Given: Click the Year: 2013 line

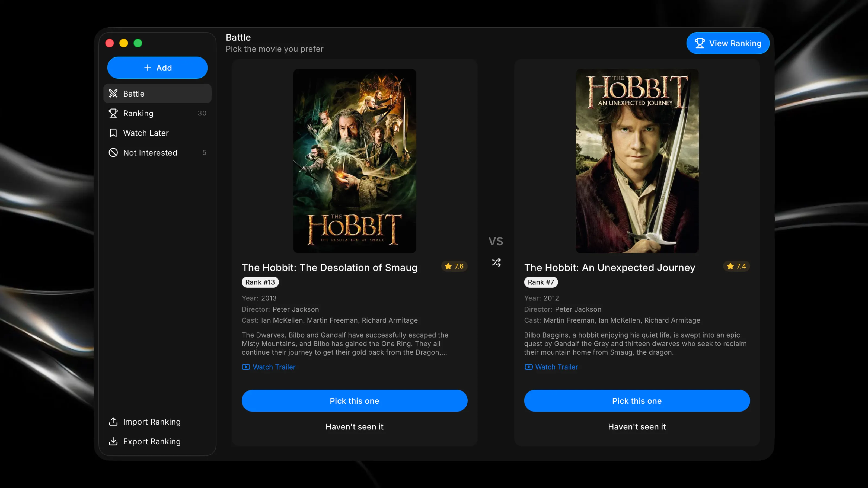Looking at the screenshot, I should coord(259,298).
